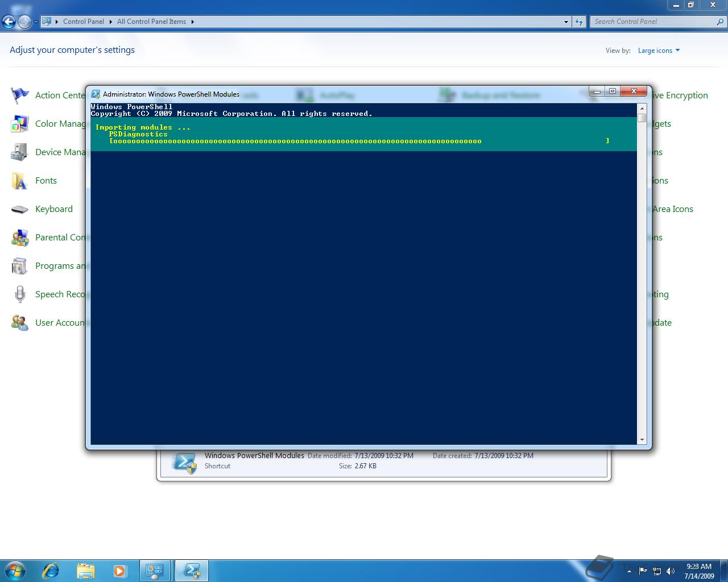Launch Internet Explorer from the taskbar

pyautogui.click(x=51, y=570)
